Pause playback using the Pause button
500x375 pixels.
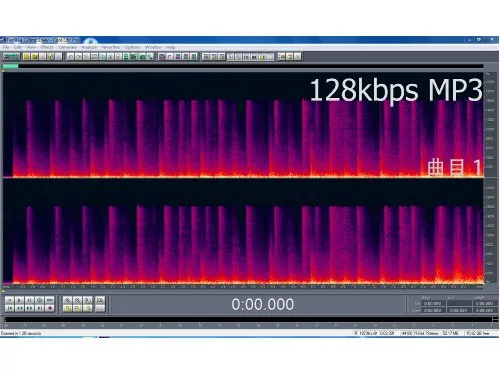(29, 300)
